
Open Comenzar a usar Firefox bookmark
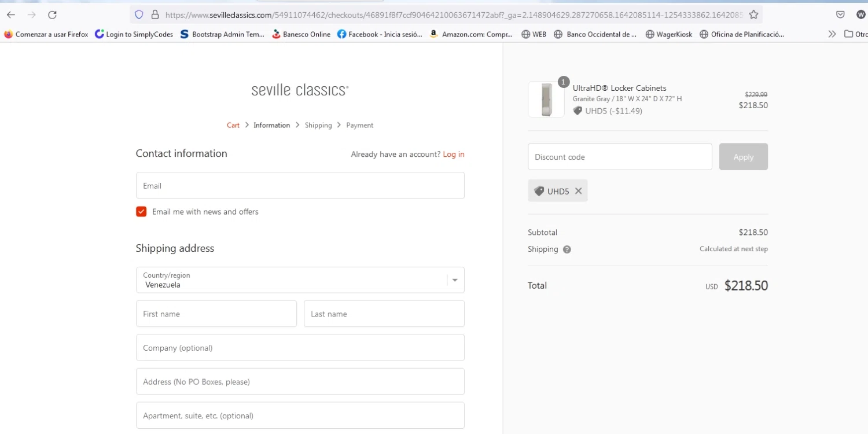coord(46,34)
